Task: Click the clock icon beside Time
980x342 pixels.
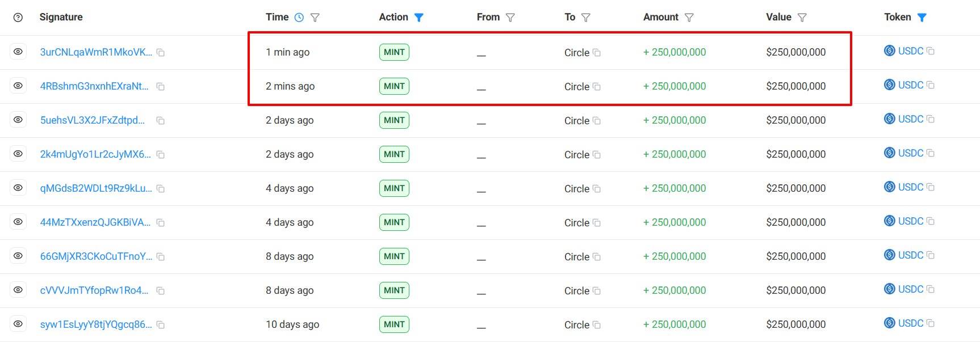Action: pyautogui.click(x=299, y=18)
